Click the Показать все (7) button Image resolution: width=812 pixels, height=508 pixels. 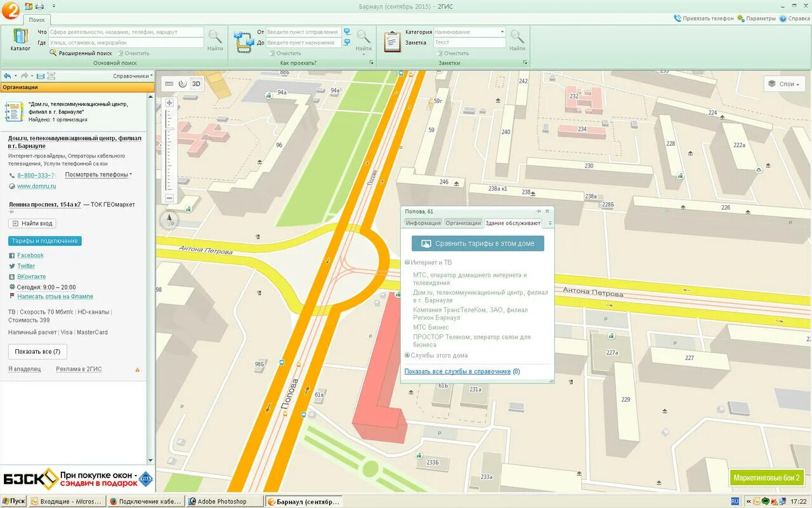coord(37,351)
